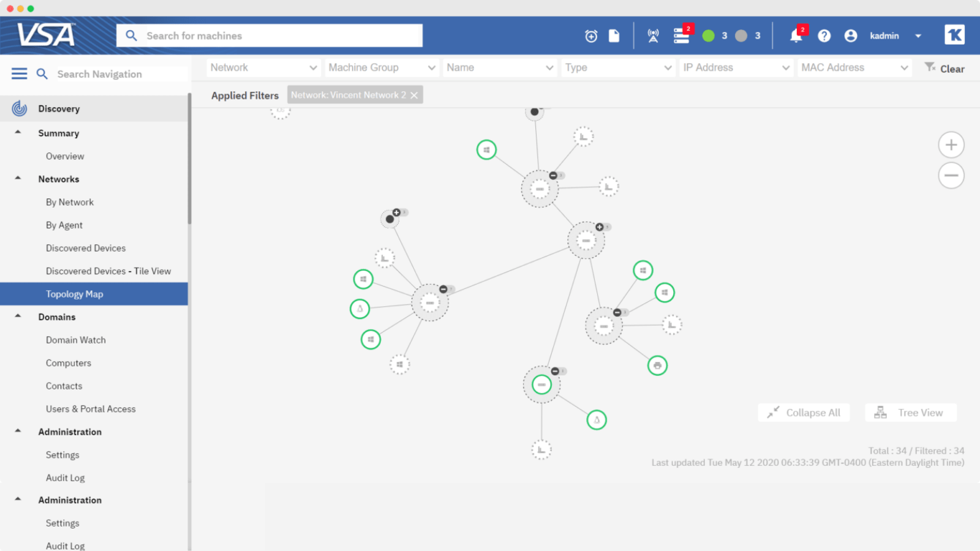Screen dimensions: 980x551
Task: Click the search navigation magnifier icon
Action: 42,74
